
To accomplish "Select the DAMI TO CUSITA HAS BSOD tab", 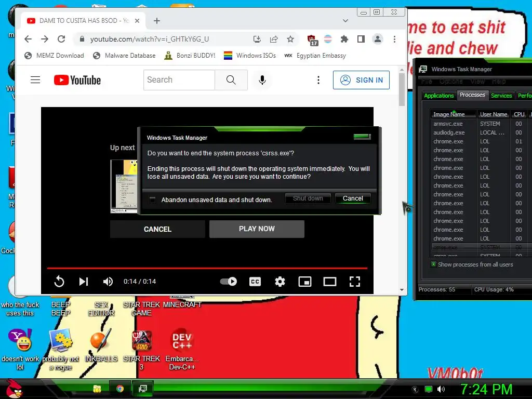I will pos(84,21).
